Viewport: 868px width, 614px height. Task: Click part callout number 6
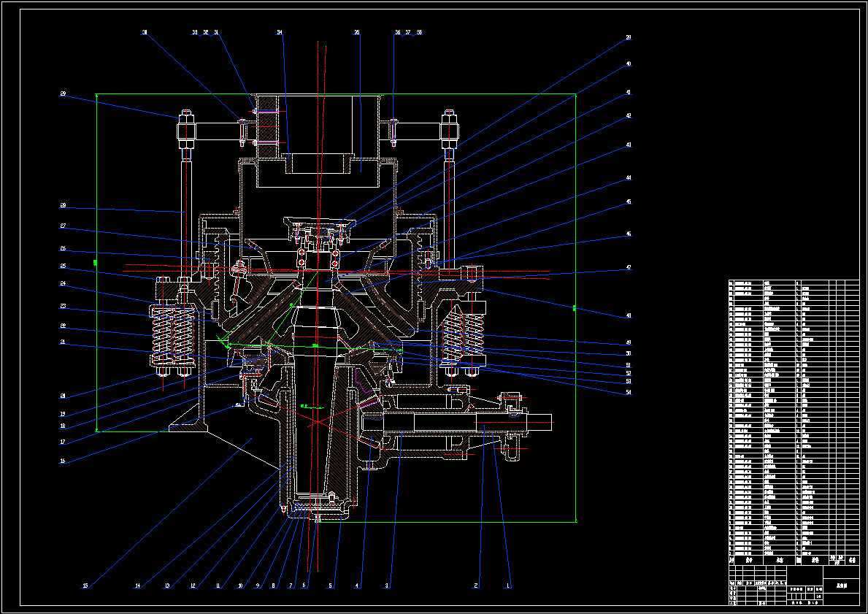coord(304,586)
